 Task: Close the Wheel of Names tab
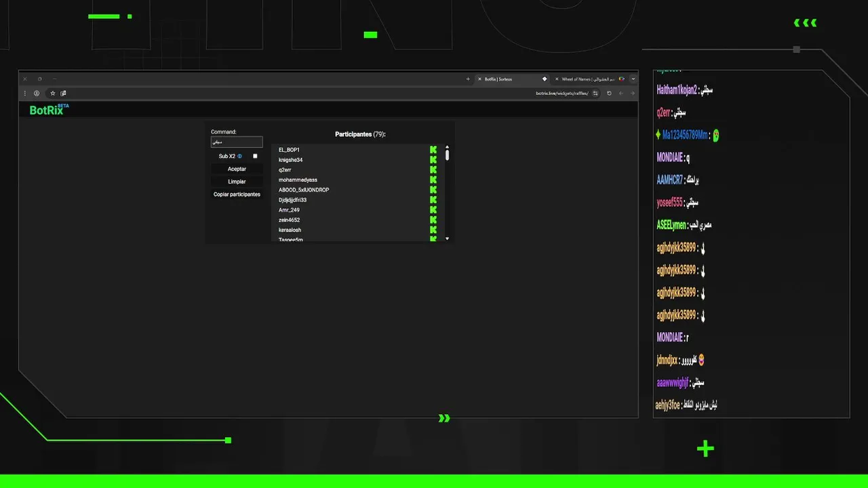pos(557,79)
